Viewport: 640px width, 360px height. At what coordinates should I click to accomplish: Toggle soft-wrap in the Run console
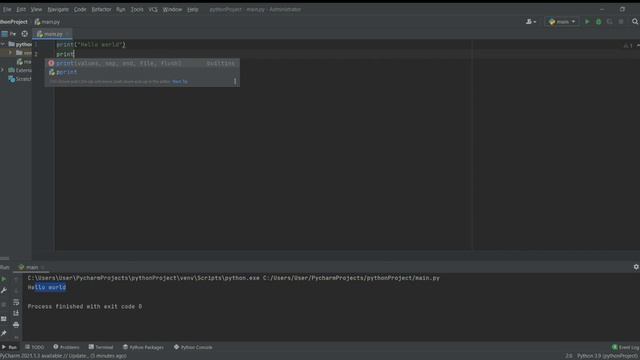pyautogui.click(x=16, y=302)
